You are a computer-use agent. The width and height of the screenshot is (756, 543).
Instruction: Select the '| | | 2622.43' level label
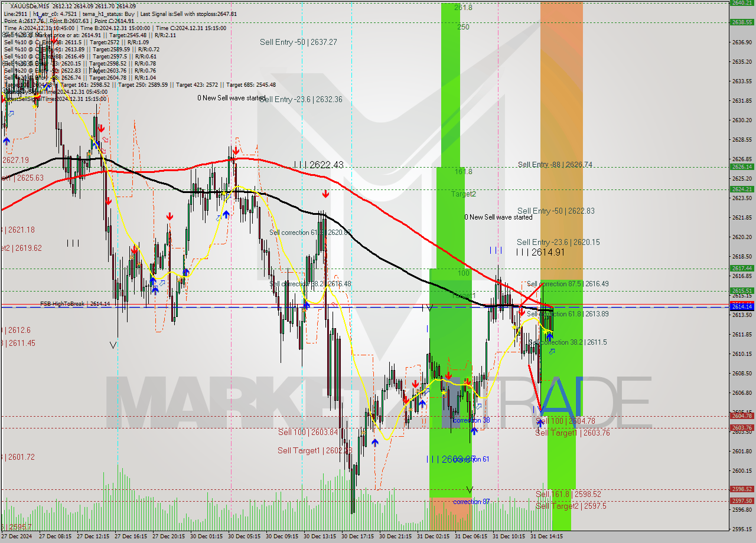coord(319,165)
